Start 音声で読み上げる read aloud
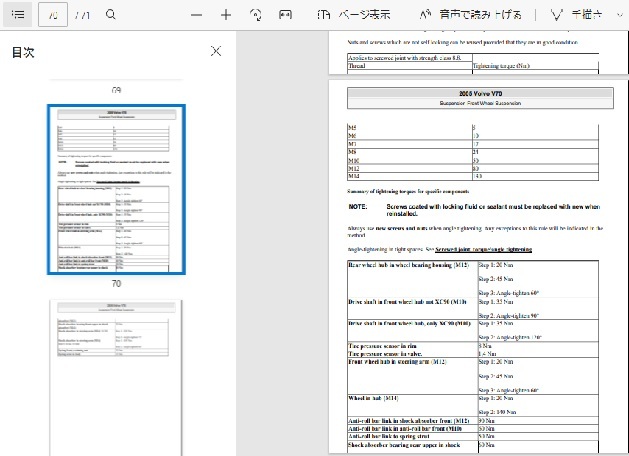The width and height of the screenshot is (629, 456). pos(470,15)
